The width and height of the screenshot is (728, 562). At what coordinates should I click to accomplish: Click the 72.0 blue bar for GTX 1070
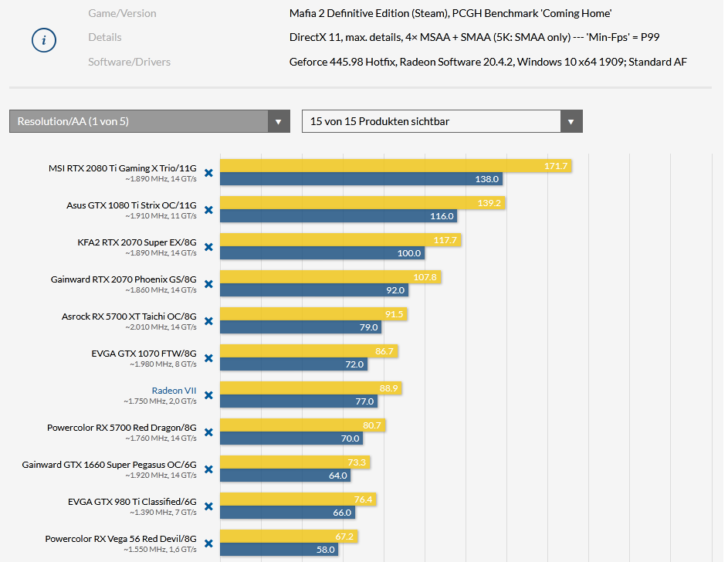tap(293, 364)
